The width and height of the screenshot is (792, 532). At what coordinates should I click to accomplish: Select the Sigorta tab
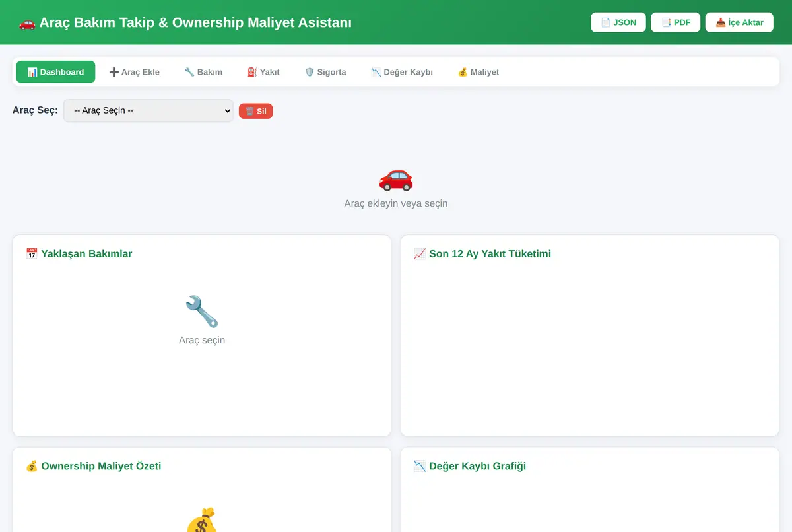325,72
